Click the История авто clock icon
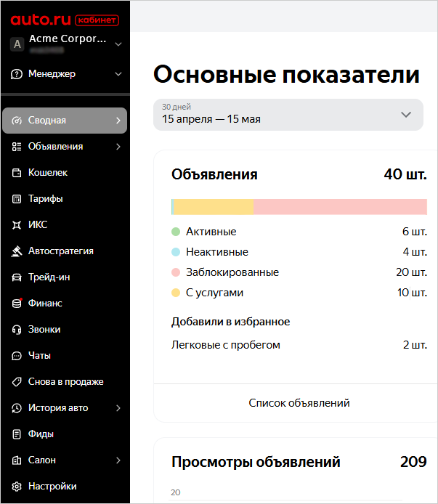The image size is (438, 504). pos(17,408)
